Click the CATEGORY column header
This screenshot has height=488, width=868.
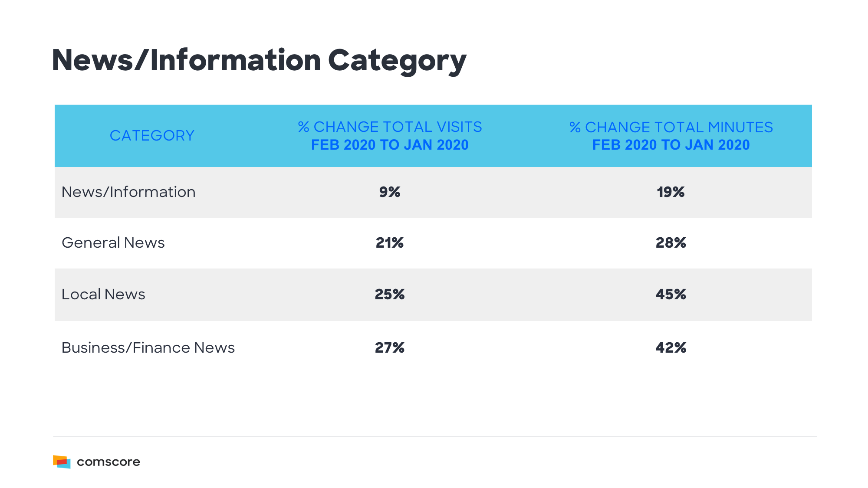[152, 135]
